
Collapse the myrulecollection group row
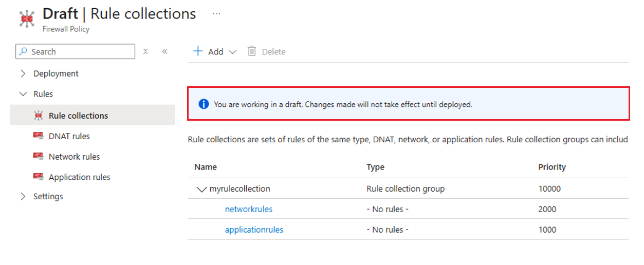[201, 189]
